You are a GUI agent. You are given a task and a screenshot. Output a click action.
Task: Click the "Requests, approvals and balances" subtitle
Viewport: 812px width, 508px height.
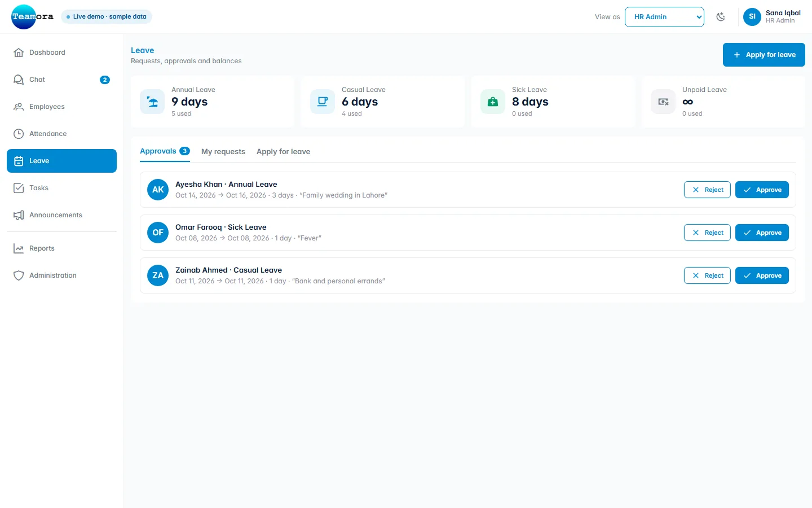click(186, 61)
